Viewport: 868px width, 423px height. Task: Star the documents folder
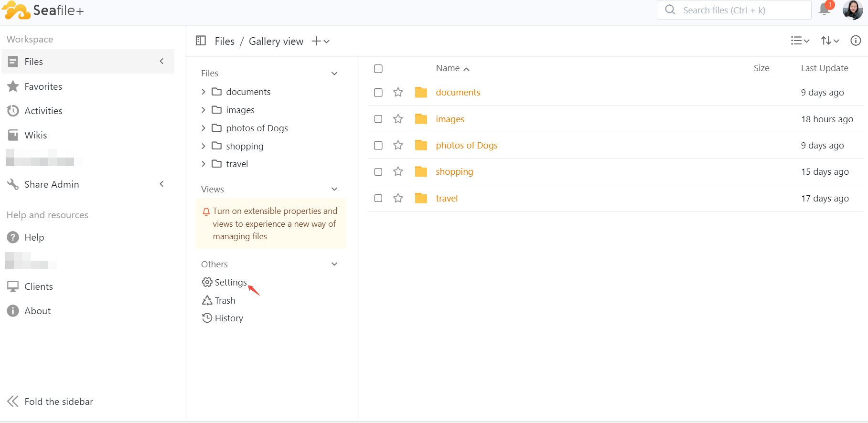click(x=398, y=93)
